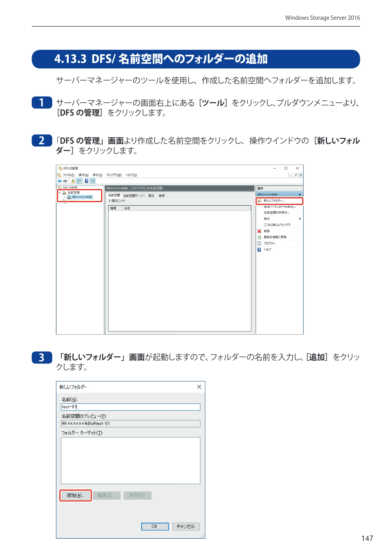This screenshot has height=554, width=392.
Task: Collapse the ¥¥xxxxxx¥dfs actions section arrow
Action: pyautogui.click(x=300, y=194)
